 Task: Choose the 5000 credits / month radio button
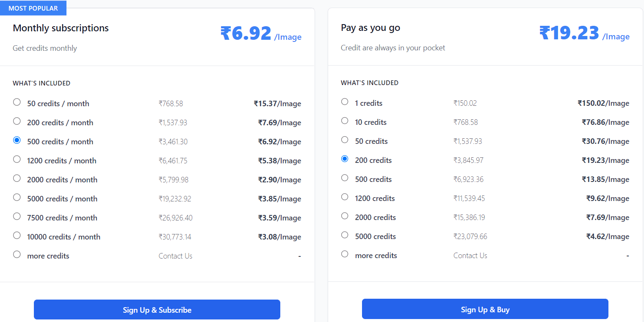click(x=17, y=197)
